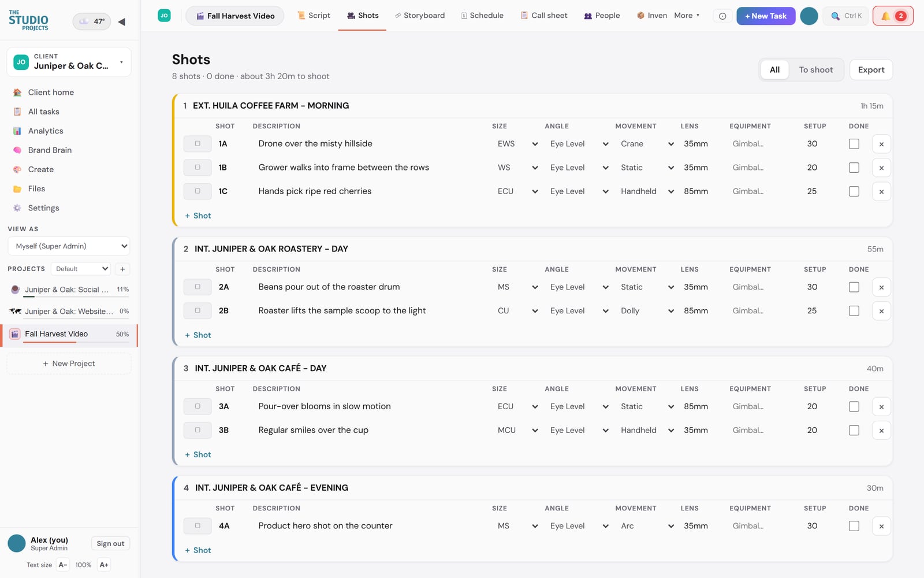Image resolution: width=924 pixels, height=578 pixels.
Task: Decrease text size with A- button
Action: point(63,565)
